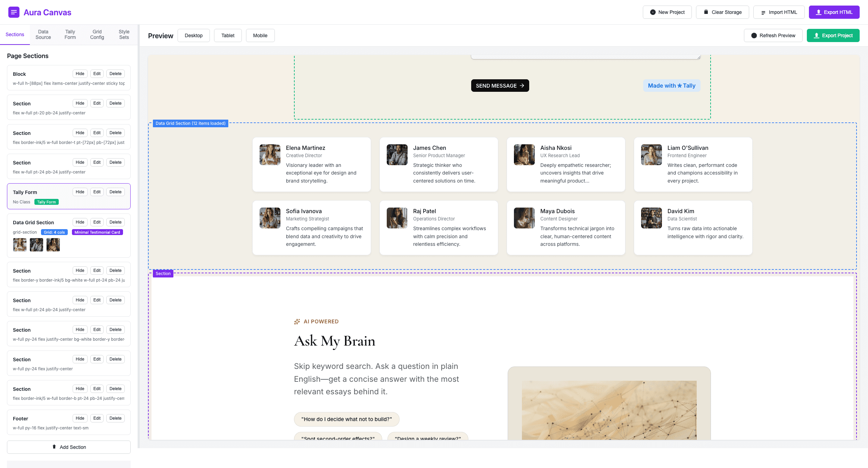Image resolution: width=868 pixels, height=468 pixels.
Task: Click the Export Project upload icon
Action: click(817, 35)
